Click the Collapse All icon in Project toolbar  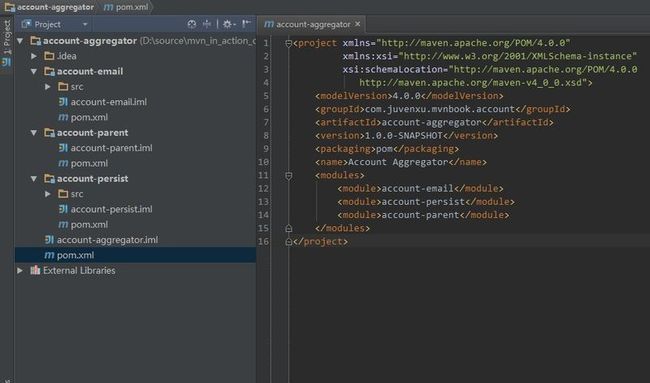tap(207, 24)
